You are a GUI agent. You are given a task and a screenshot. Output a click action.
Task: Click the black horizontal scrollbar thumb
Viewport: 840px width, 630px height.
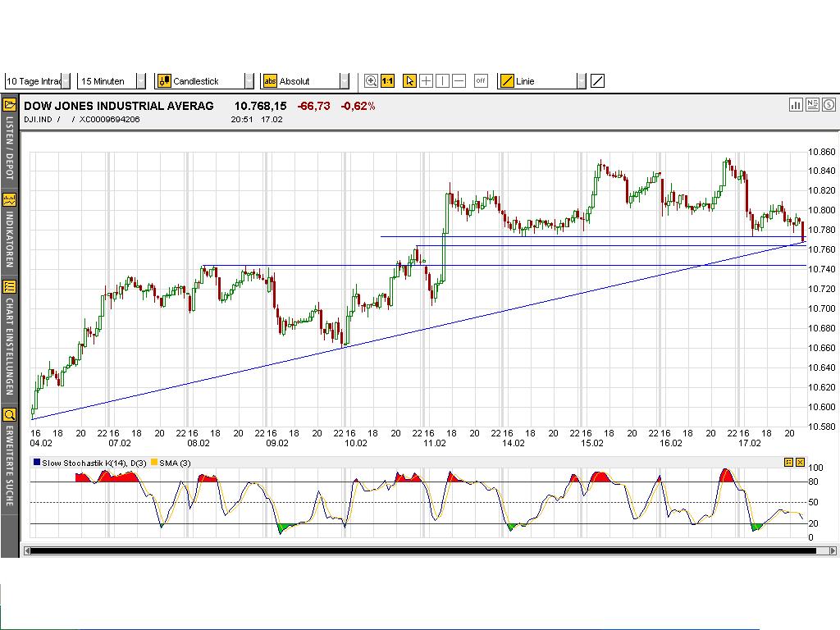423,550
